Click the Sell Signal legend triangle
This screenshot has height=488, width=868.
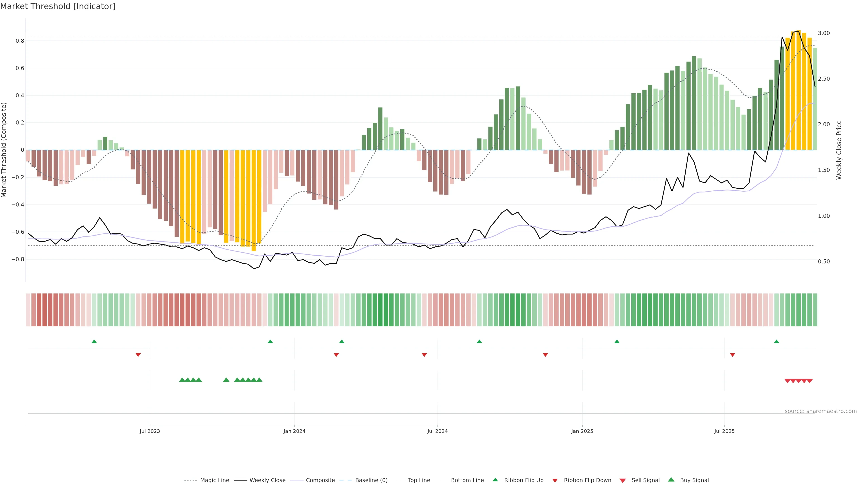coord(622,480)
